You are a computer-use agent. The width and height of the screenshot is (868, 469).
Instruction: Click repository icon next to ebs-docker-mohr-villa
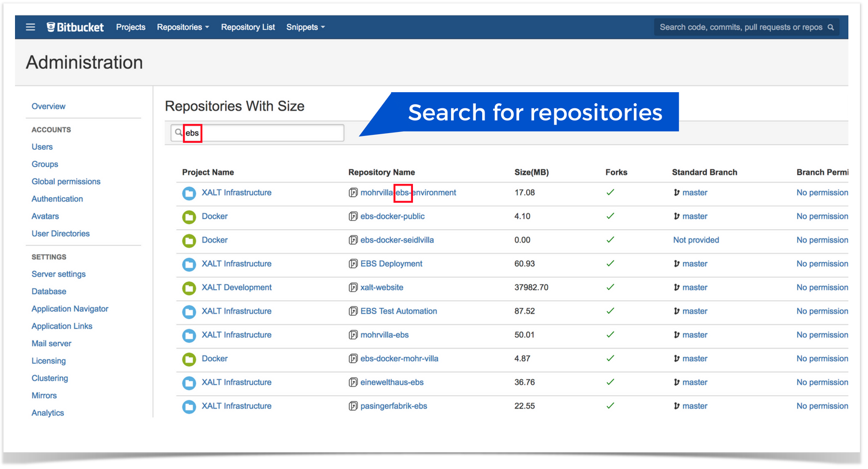353,358
